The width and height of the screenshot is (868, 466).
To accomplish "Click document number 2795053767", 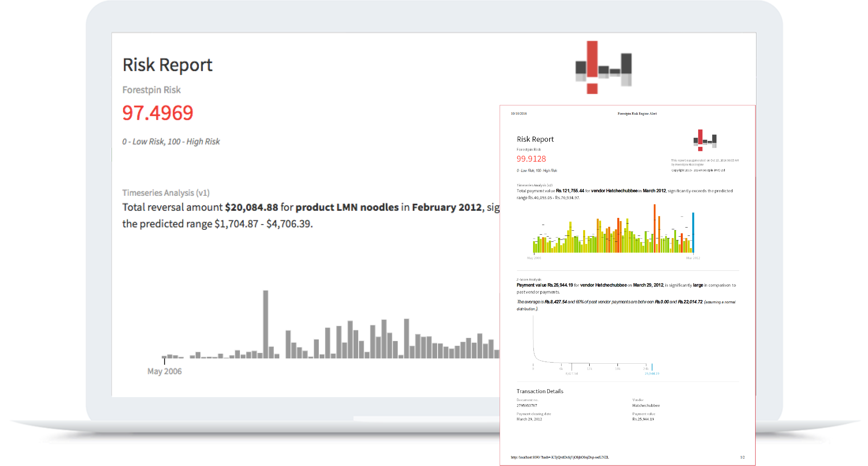I will [x=527, y=406].
